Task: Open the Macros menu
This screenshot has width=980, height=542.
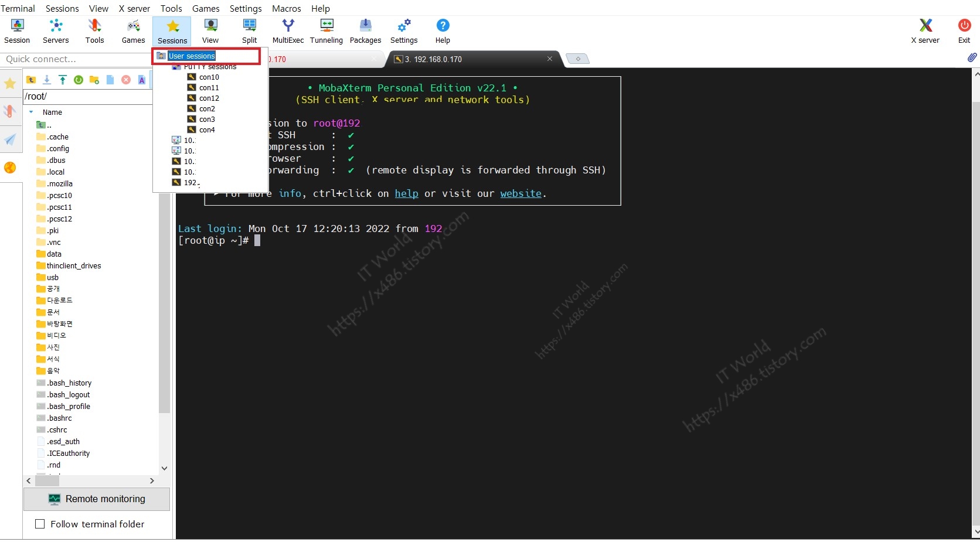Action: click(x=287, y=8)
